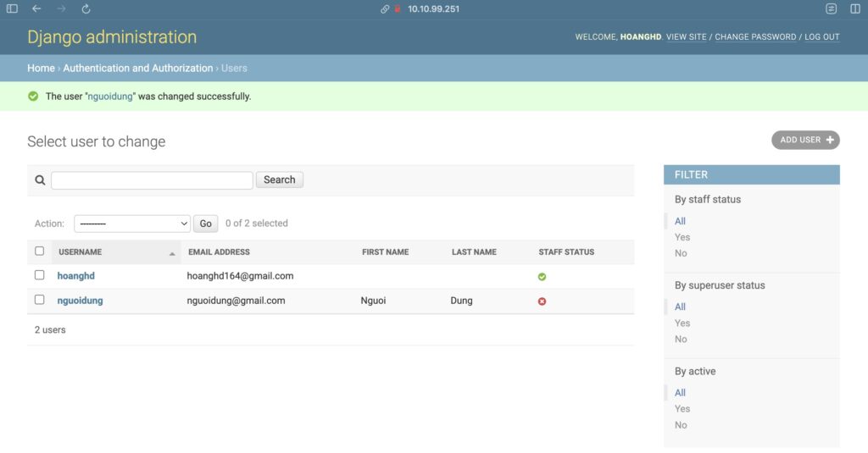Viewport: 868px width, 453px height.
Task: Click the plus icon on Add User
Action: tap(830, 140)
